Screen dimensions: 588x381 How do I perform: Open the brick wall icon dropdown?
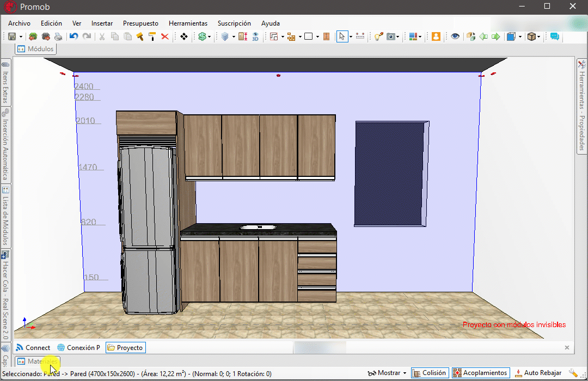(300, 37)
